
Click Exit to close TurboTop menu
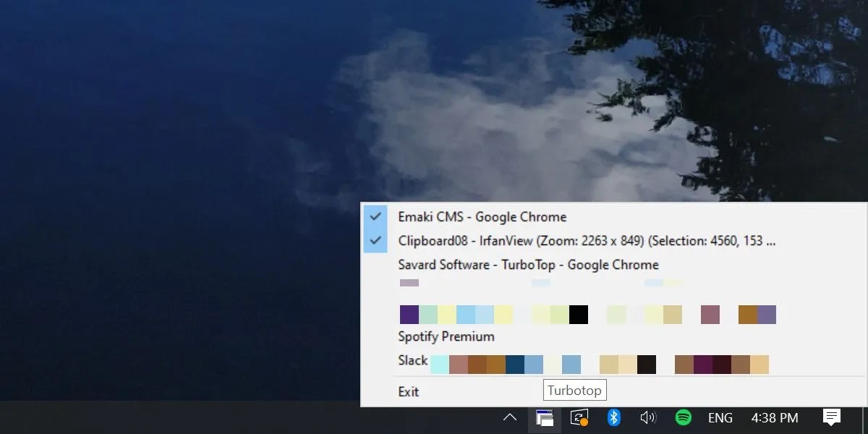(409, 391)
